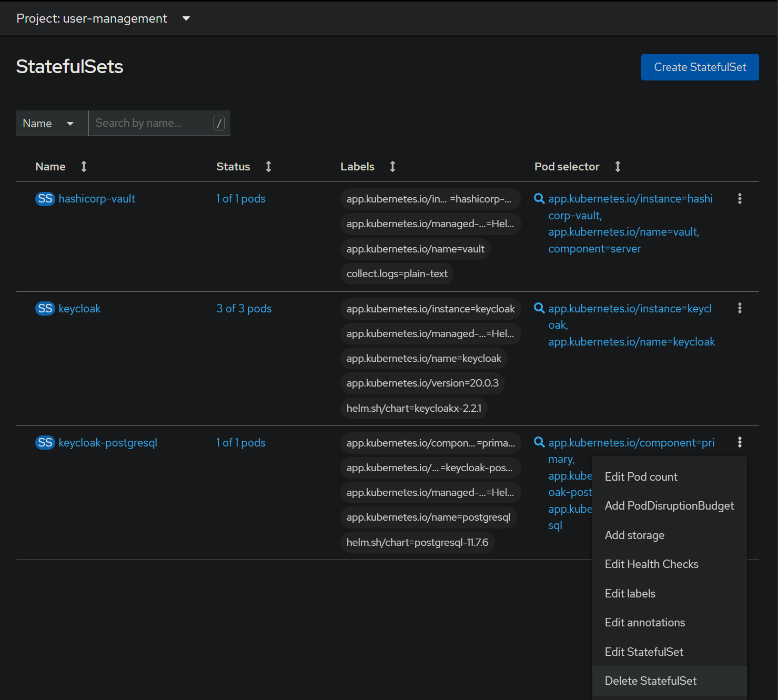778x700 pixels.
Task: Click label helm.sh/chart=postgresql-11.7.6
Action: tap(418, 543)
